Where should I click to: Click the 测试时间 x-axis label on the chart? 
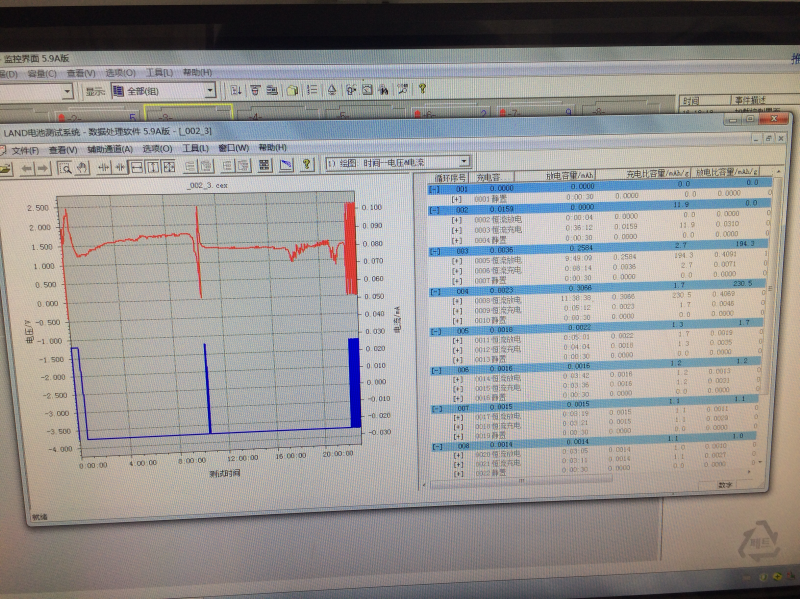pyautogui.click(x=225, y=473)
